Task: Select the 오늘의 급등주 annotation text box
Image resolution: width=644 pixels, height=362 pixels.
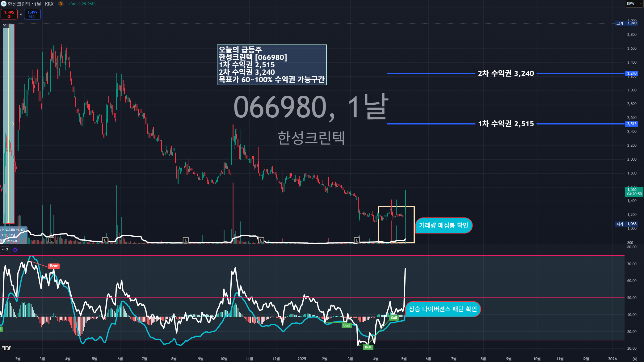Action: (x=272, y=65)
